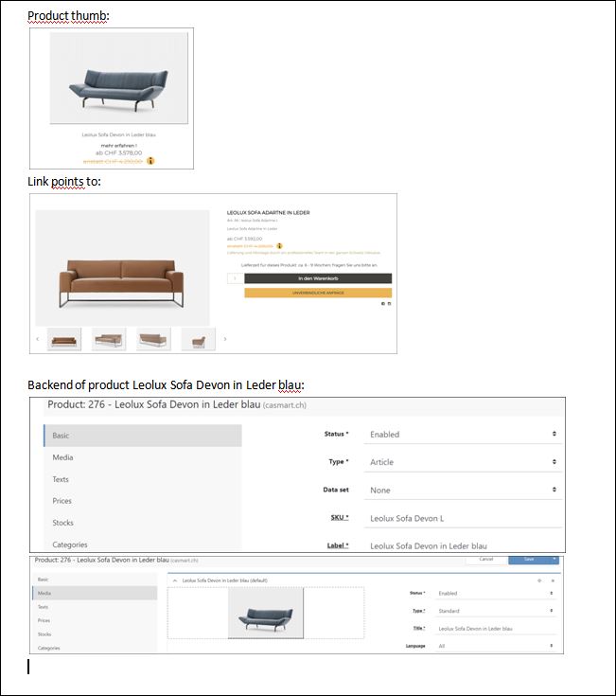Click the blue Save button
Viewport: 616px width, 696px height.
coord(529,560)
